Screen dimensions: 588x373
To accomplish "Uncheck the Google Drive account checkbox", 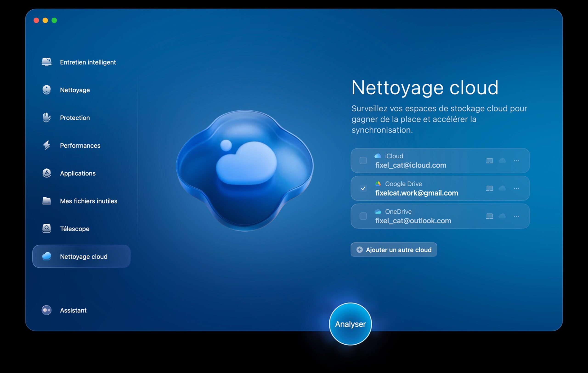I will [363, 188].
